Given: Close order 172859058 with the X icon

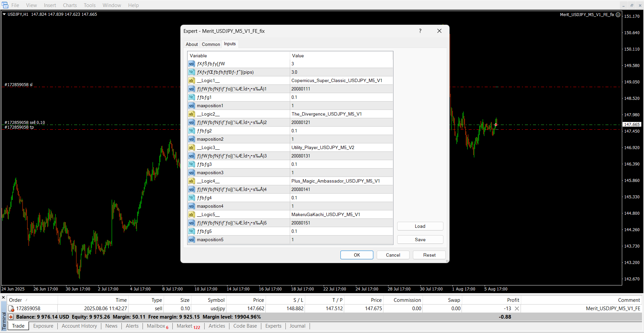Looking at the screenshot, I should pos(517,309).
